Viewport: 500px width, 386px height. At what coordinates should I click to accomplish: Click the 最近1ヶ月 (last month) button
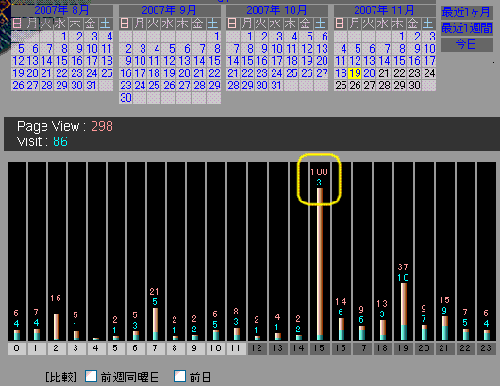coord(467,13)
